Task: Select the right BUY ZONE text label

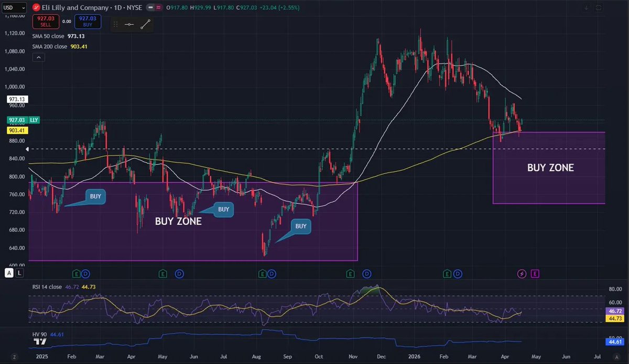Action: (x=550, y=168)
